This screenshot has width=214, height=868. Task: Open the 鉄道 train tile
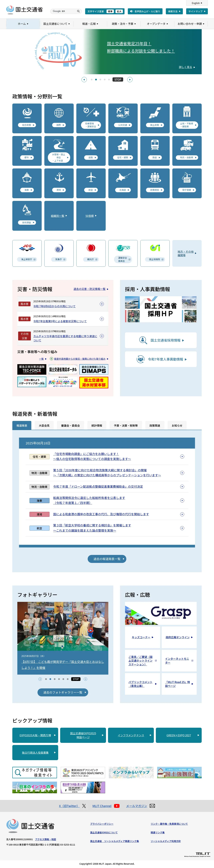155,151
